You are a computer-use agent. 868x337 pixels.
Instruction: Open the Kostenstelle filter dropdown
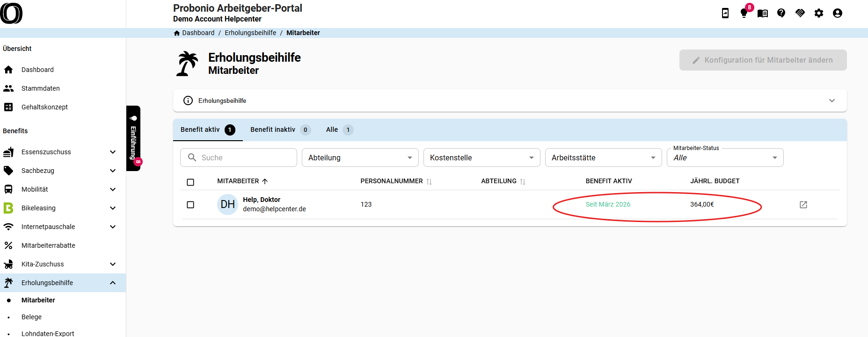coord(482,158)
